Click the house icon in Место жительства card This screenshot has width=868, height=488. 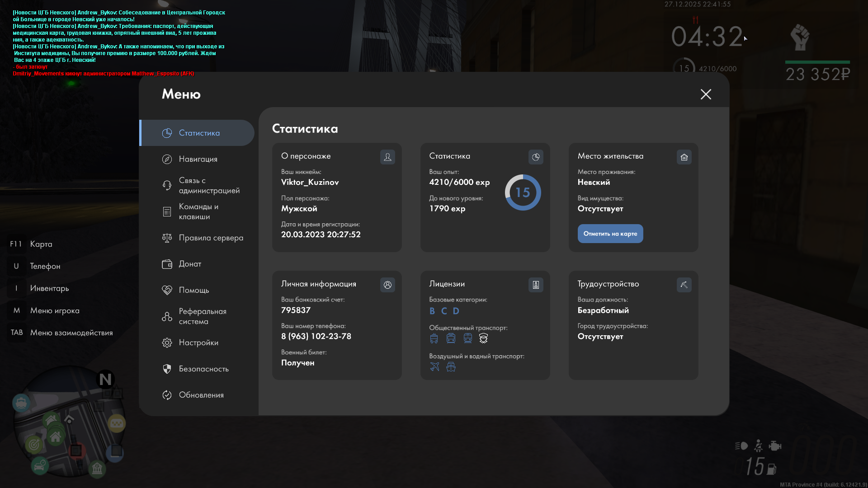pos(684,157)
